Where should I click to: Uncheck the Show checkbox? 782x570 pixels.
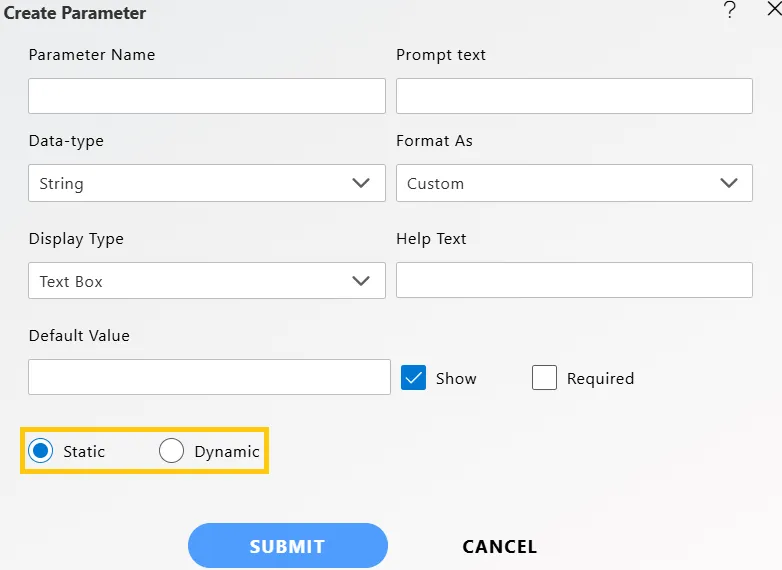click(413, 378)
